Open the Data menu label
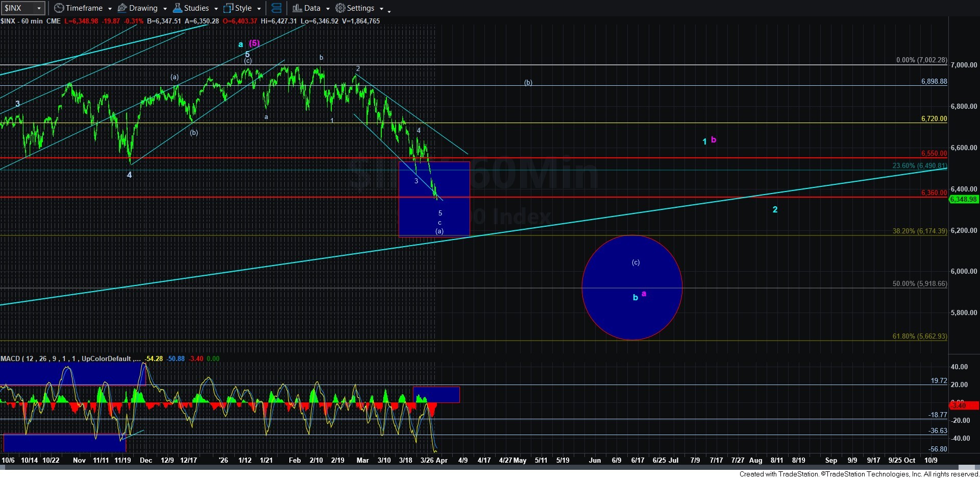 click(312, 8)
